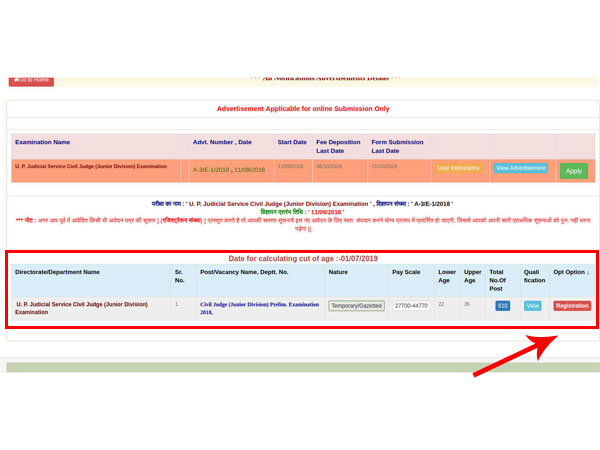Open the User Instructions button
Screen dimensions: 600x450
458,168
